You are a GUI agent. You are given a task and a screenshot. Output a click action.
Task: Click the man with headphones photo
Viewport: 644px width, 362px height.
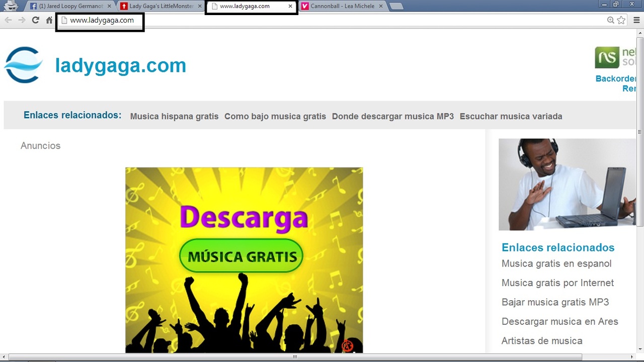click(568, 185)
